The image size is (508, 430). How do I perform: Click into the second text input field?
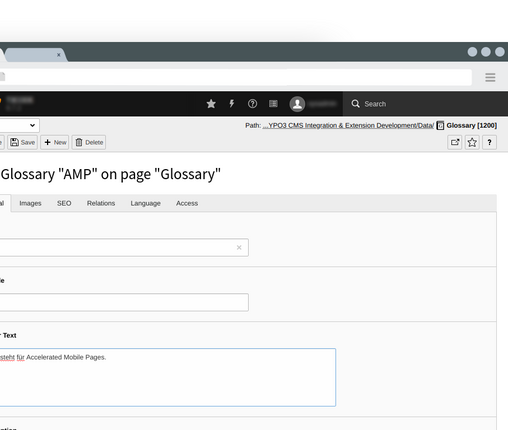[x=124, y=302]
